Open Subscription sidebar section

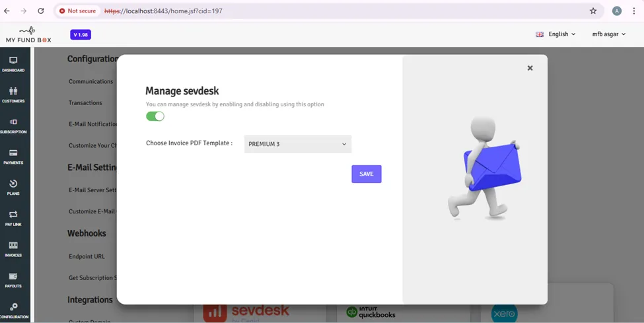(x=13, y=126)
